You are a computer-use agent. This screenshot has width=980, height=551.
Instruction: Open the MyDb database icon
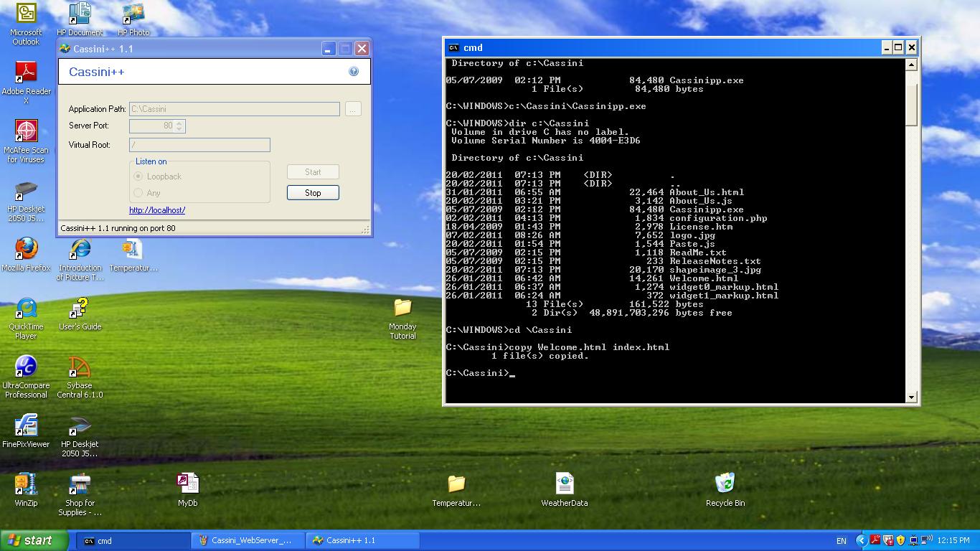point(187,484)
